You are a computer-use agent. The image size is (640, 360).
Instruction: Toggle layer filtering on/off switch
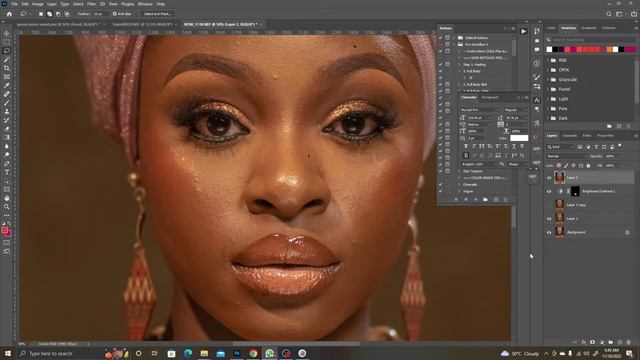620,146
